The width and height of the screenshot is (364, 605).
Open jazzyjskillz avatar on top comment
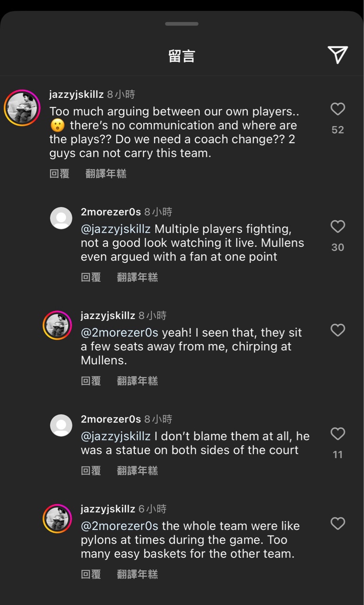click(22, 108)
